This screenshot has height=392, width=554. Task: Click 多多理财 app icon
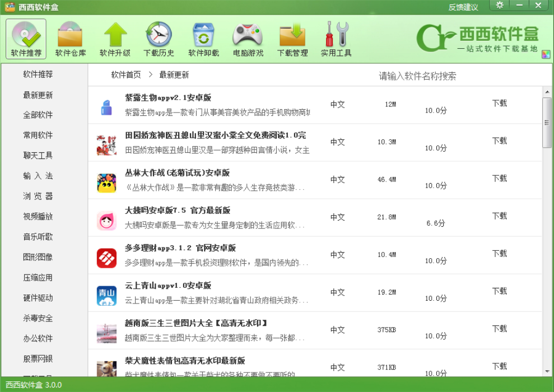pos(106,258)
